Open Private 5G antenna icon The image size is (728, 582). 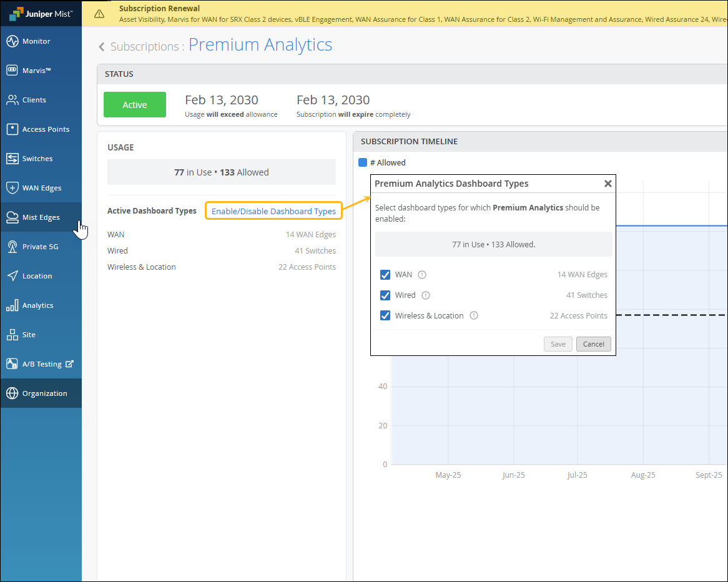click(x=12, y=247)
